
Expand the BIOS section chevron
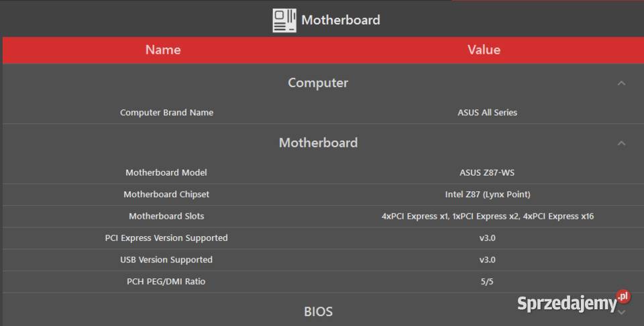[621, 313]
